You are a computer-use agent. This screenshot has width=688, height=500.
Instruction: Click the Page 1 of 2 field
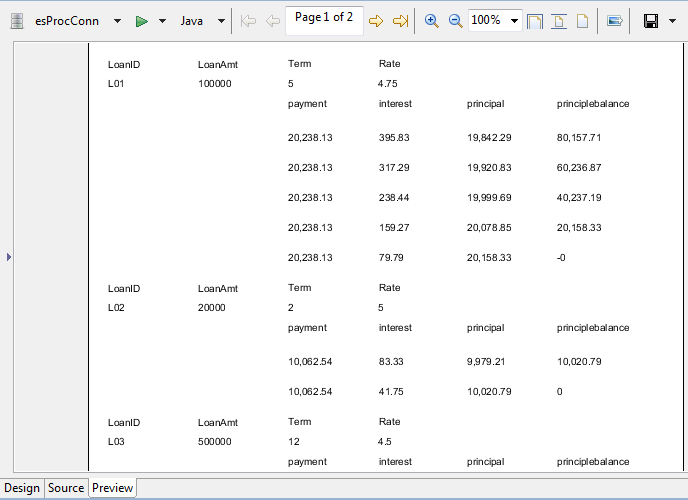point(323,19)
